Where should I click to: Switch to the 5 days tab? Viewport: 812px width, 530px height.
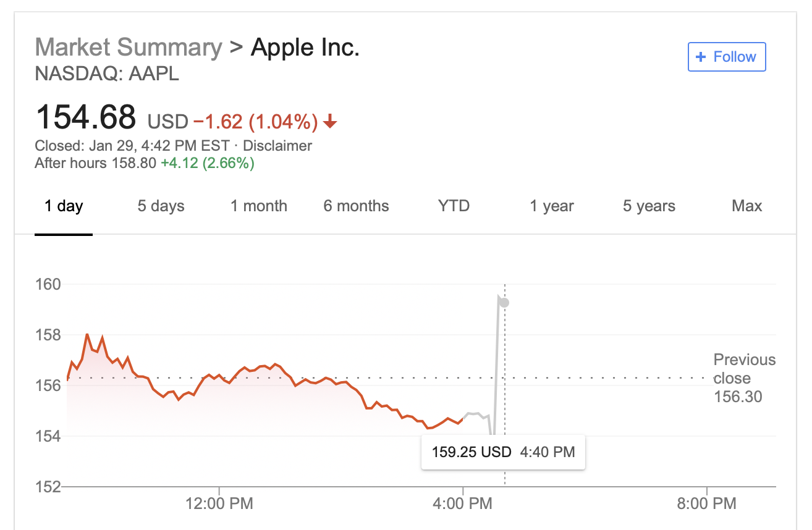tap(161, 206)
